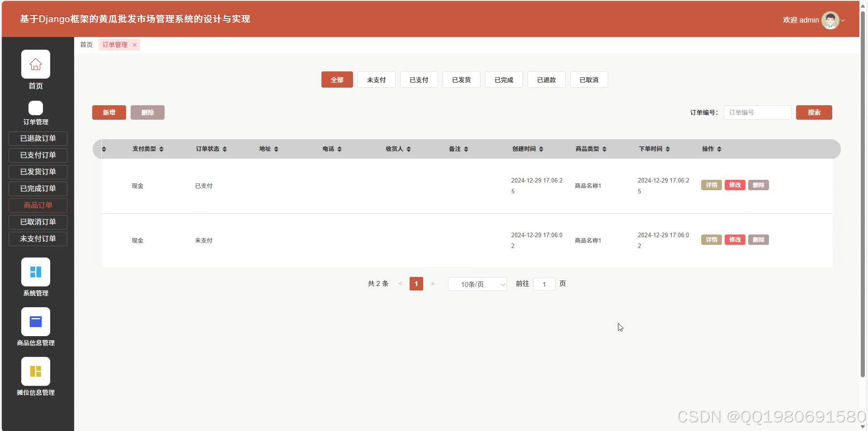Click the 订单管理 sidebar icon
Screen dimensions: 868x431
(x=36, y=108)
